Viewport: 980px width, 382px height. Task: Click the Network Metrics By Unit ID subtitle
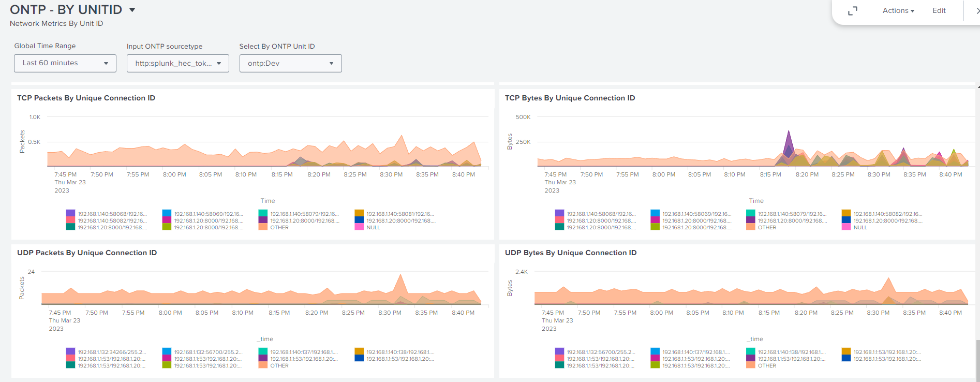56,23
